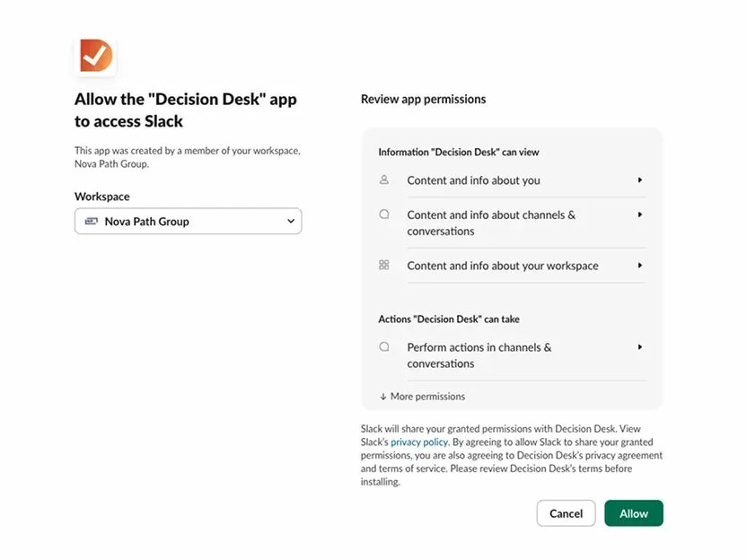This screenshot has width=747, height=560.
Task: Show 'More permissions' link
Action: click(x=427, y=396)
